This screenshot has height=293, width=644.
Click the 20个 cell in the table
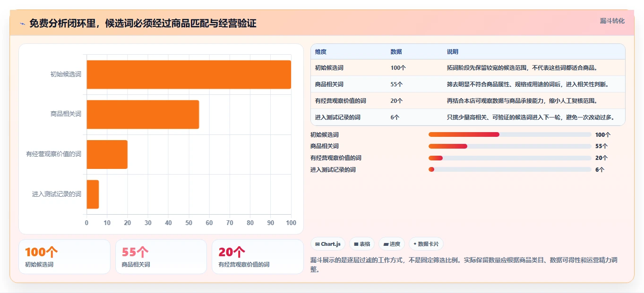click(397, 101)
